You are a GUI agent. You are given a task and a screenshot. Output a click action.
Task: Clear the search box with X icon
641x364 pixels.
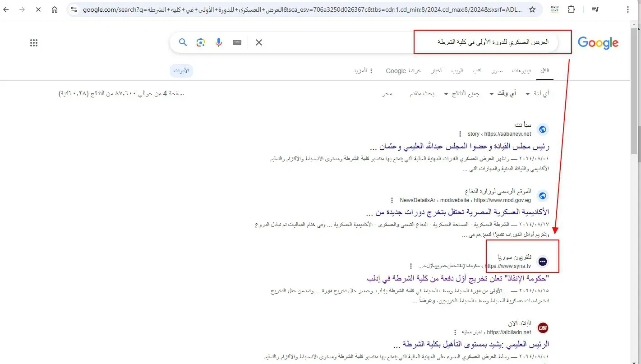tap(259, 42)
